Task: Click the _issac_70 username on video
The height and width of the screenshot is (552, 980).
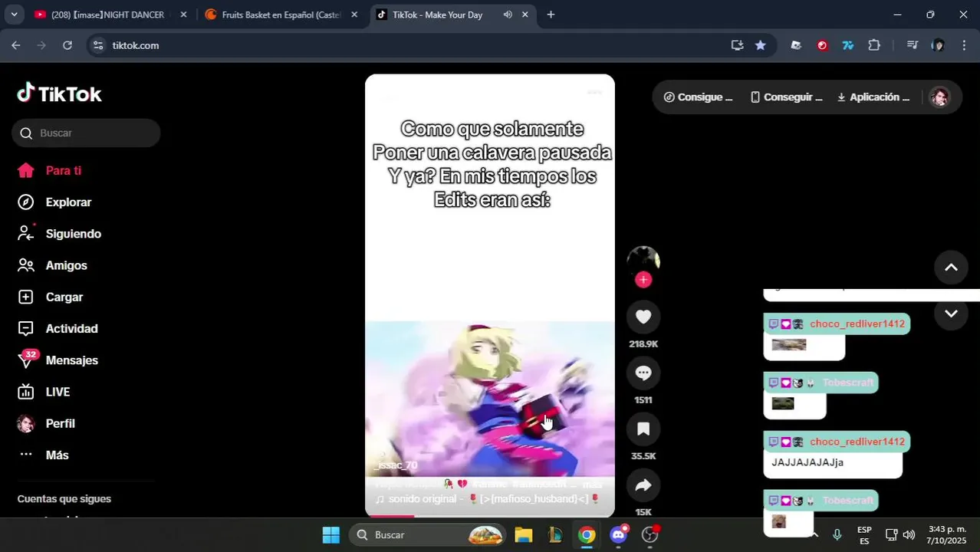Action: 396,465
